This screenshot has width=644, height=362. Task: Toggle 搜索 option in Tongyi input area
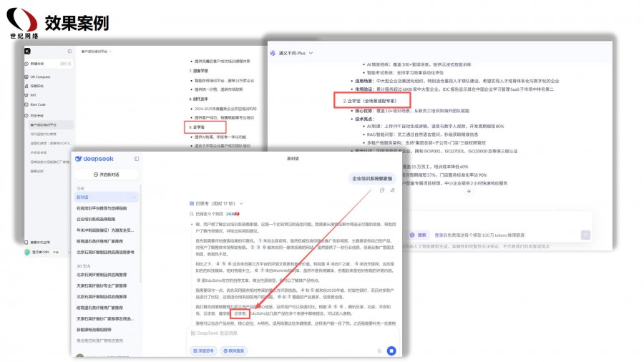tap(419, 235)
